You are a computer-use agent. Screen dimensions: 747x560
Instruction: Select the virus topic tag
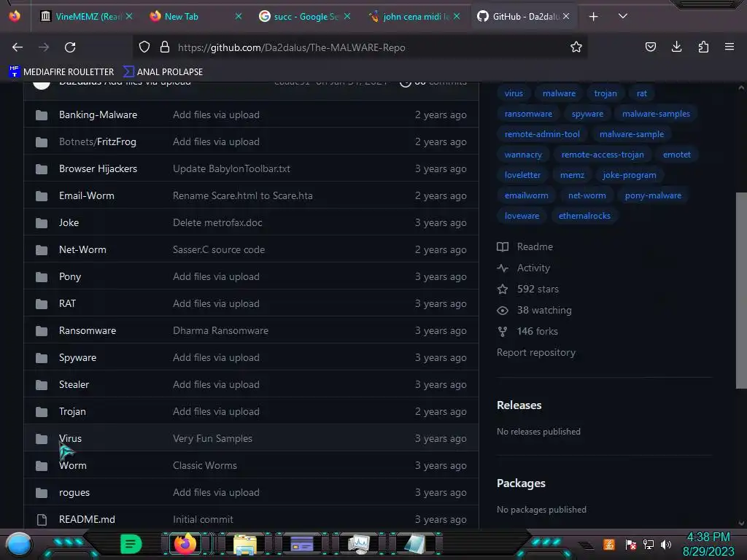(514, 93)
